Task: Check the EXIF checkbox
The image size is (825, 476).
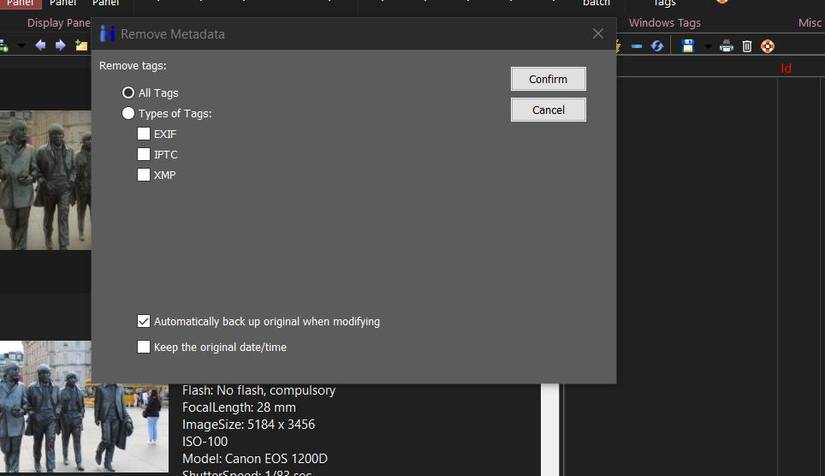Action: [x=144, y=134]
